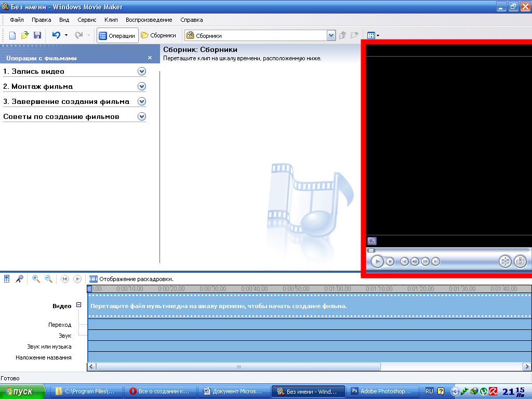
Task: Select the Переход track label
Action: coord(60,325)
